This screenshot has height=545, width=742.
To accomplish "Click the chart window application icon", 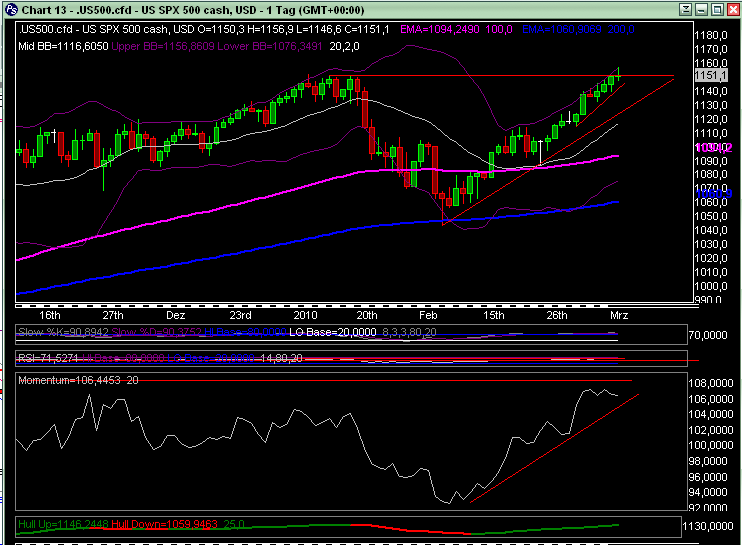I will click(11, 9).
